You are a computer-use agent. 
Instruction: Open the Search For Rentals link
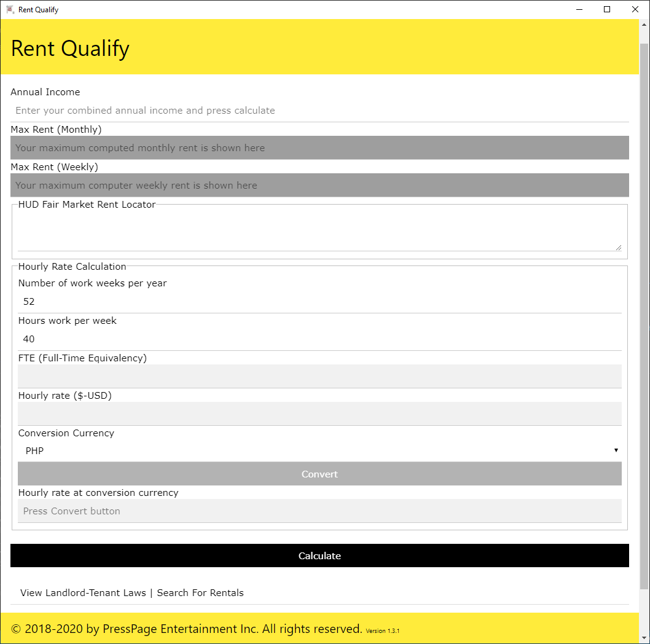coord(200,592)
